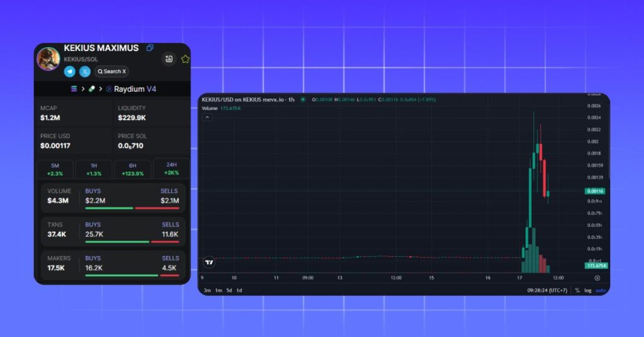Open timezone menu 09:28:24 (UTC+7)
Screen dimensions: 644x337
tap(547, 290)
